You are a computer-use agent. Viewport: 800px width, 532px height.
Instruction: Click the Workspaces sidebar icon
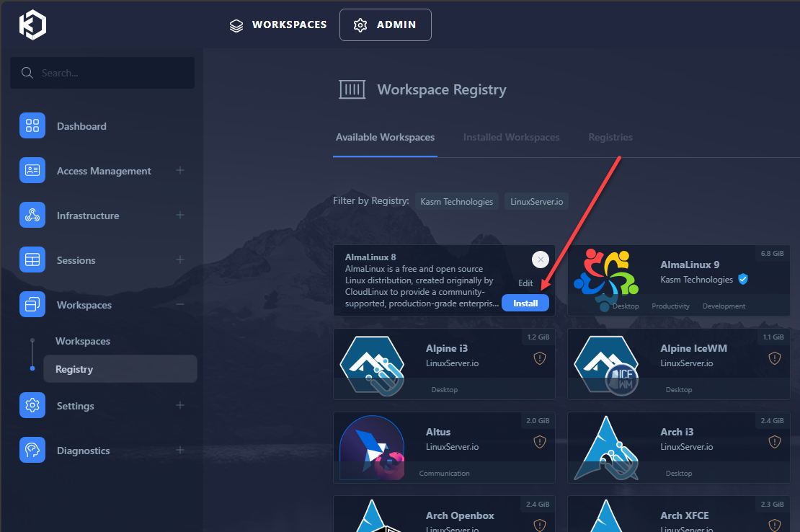point(32,304)
